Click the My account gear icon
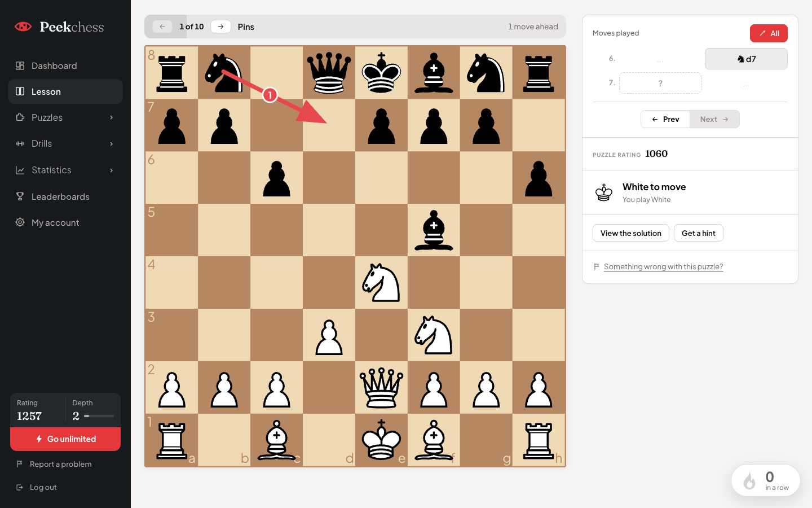The width and height of the screenshot is (812, 508). click(20, 222)
